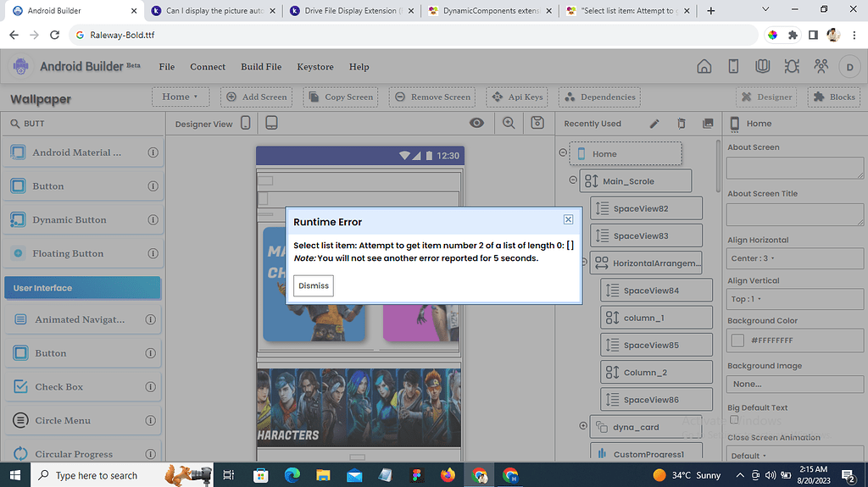Open Align Vertical Top dropdown
Image resolution: width=868 pixels, height=487 pixels.
click(x=795, y=299)
